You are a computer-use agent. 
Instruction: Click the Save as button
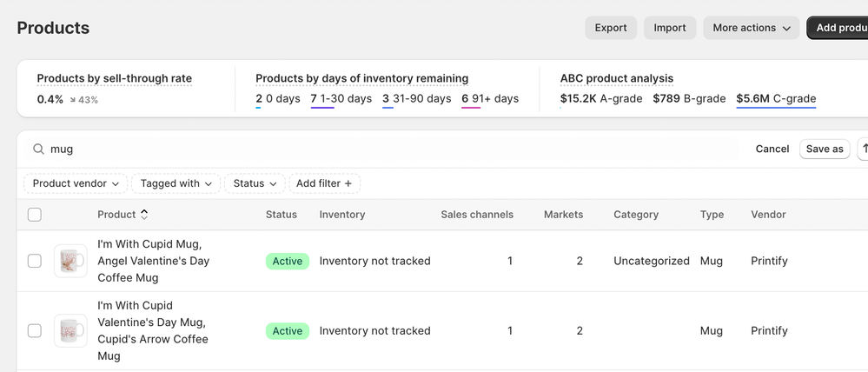[x=825, y=149]
